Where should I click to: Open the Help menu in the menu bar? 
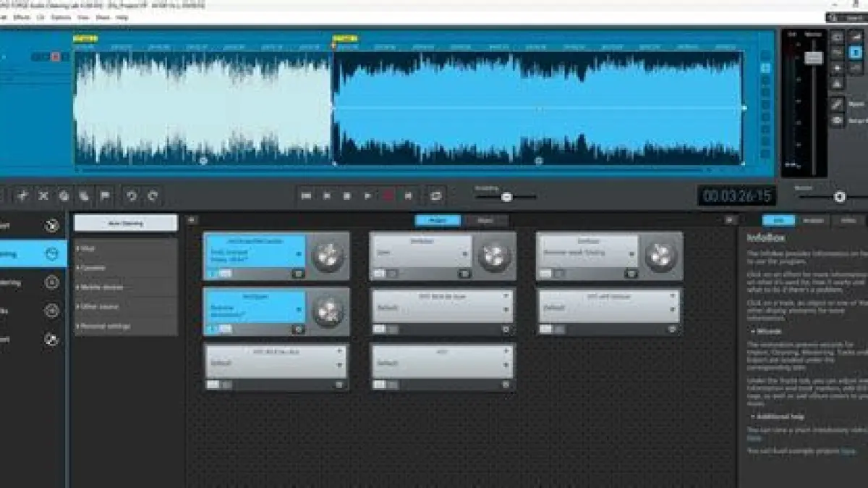122,17
